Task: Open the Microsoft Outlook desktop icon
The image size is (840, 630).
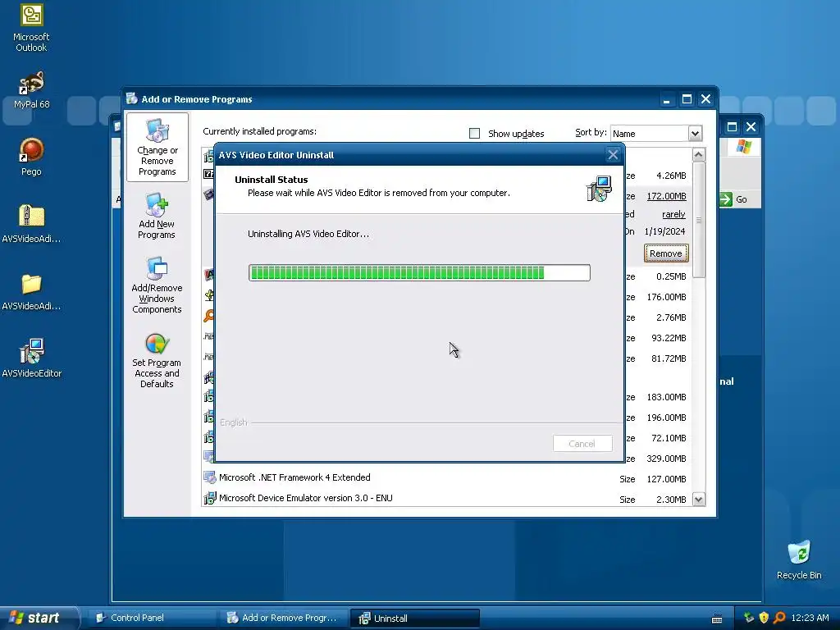Action: (31, 28)
